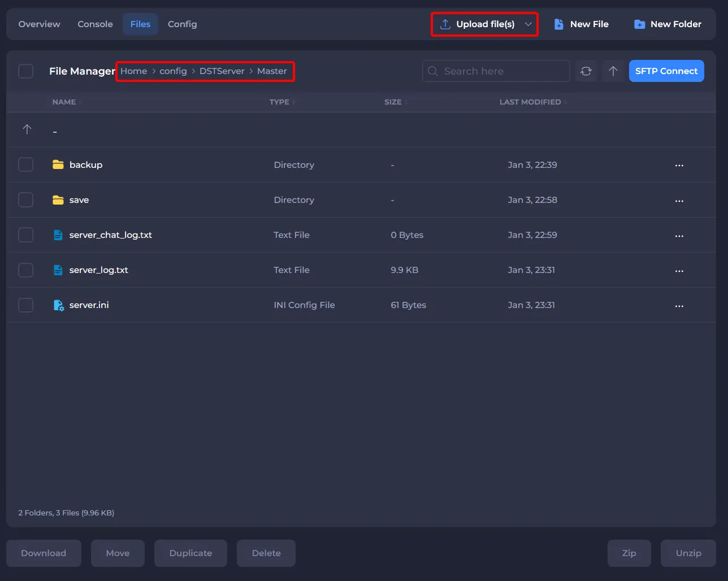This screenshot has height=581, width=728.
Task: Click the backup folder icon
Action: pos(58,164)
